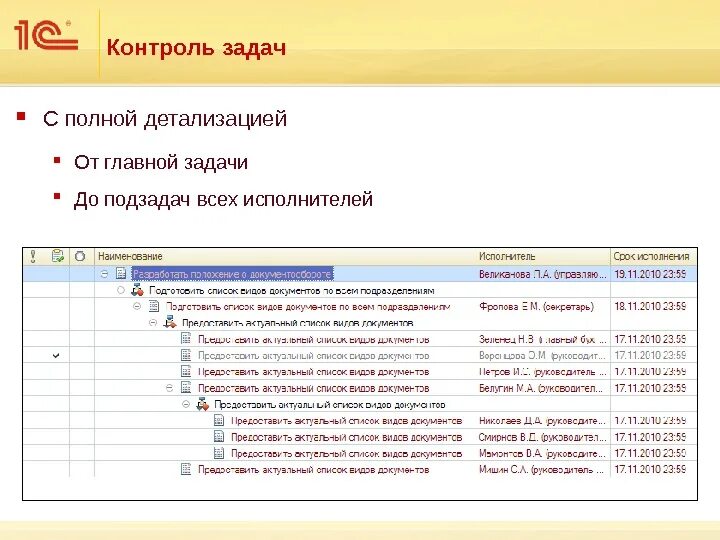
Task: Select task name in Мишин С.А. row
Action: tap(314, 470)
